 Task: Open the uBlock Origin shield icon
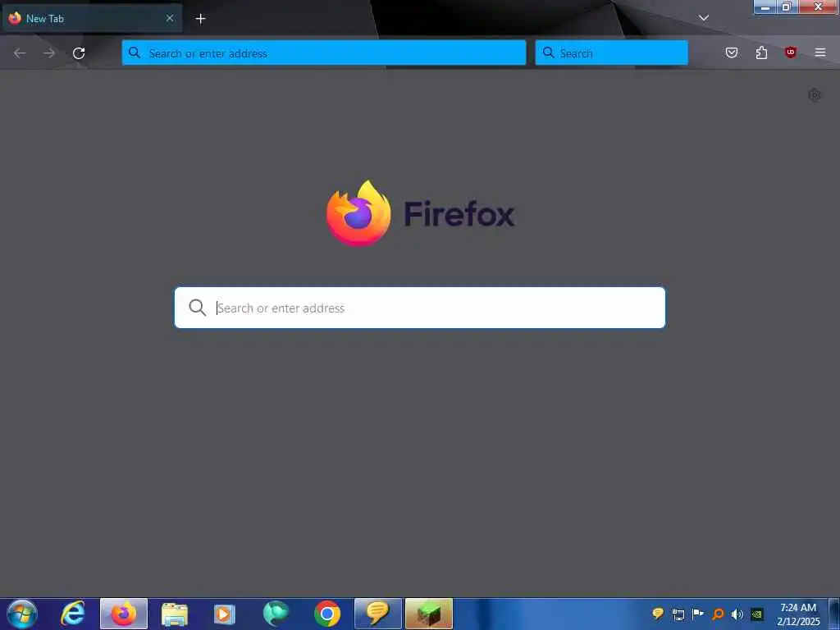(x=791, y=52)
